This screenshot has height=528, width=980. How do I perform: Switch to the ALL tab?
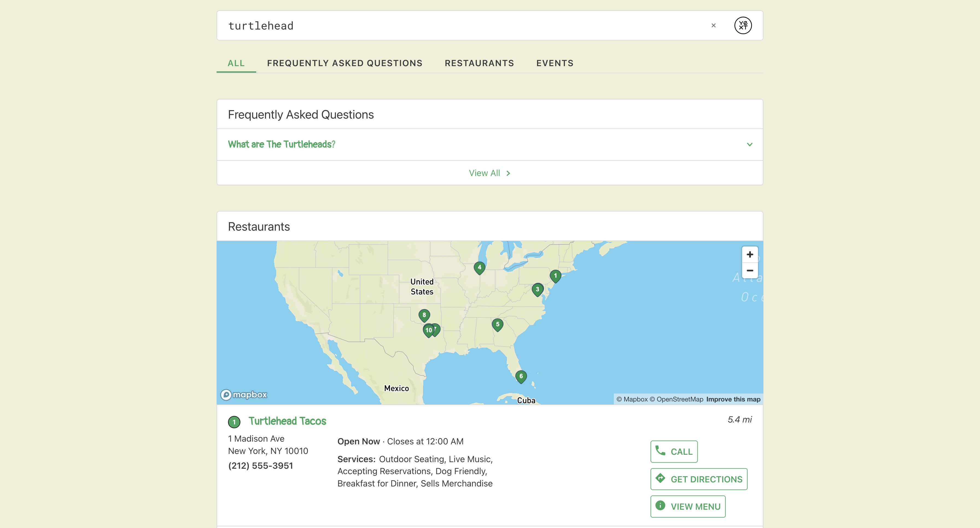click(x=236, y=63)
